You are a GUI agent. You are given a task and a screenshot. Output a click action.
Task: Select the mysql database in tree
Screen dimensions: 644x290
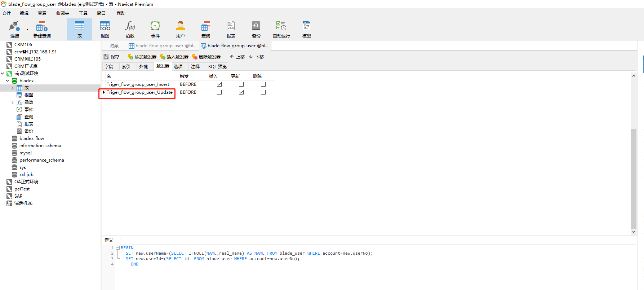26,153
